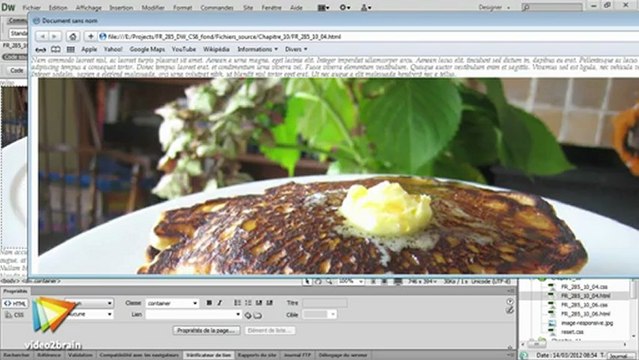Click the Safari address bar URL field

[x=367, y=37]
